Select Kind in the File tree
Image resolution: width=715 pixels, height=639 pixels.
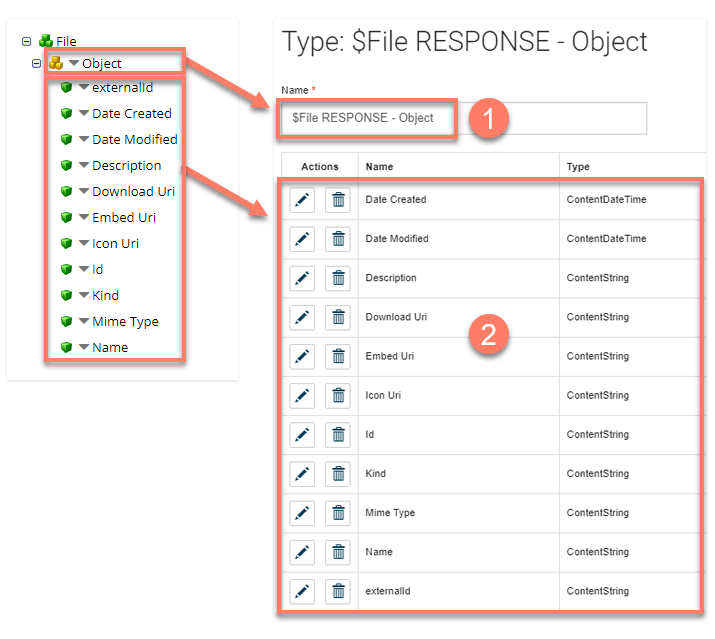point(105,296)
